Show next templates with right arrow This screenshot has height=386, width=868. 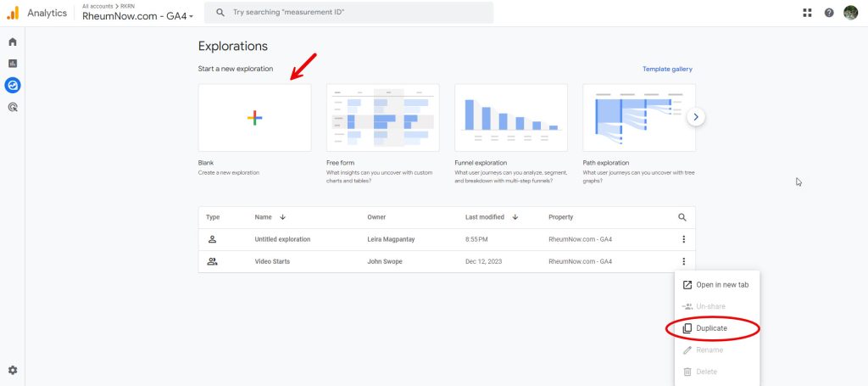click(696, 117)
